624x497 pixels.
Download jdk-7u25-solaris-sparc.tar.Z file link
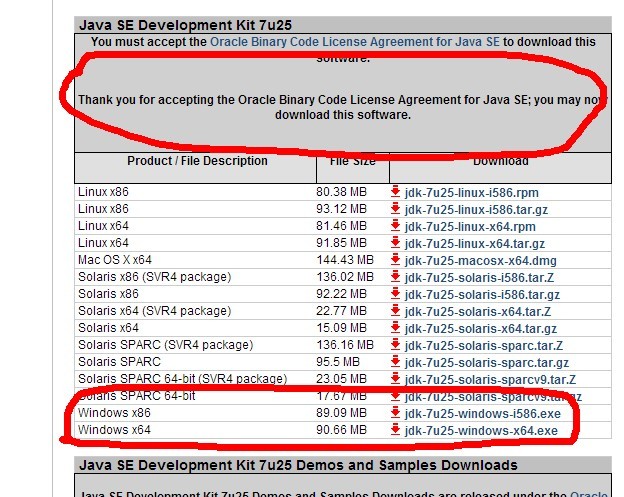[484, 346]
